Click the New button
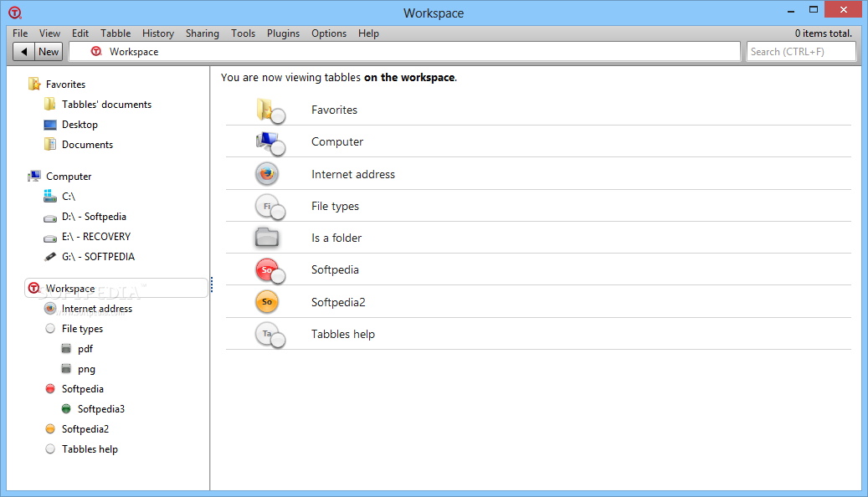The height and width of the screenshot is (497, 868). click(49, 52)
